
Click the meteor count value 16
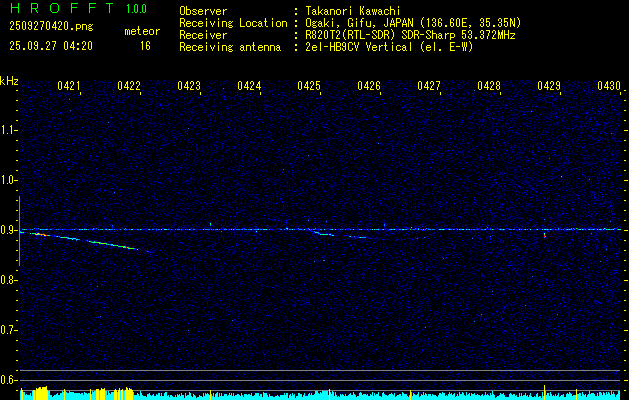coord(145,46)
